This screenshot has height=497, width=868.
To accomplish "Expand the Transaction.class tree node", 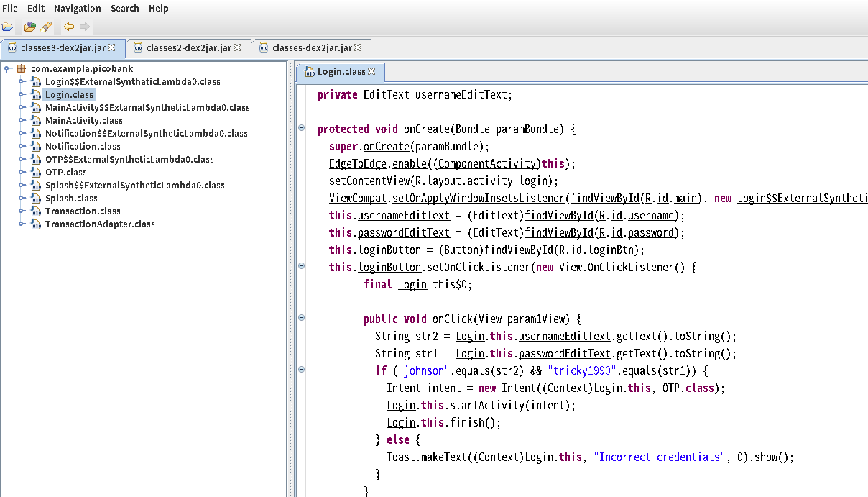I will (22, 211).
